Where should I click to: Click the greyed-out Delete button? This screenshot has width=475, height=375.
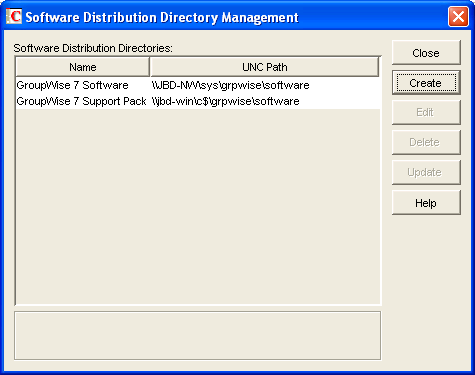tap(426, 142)
